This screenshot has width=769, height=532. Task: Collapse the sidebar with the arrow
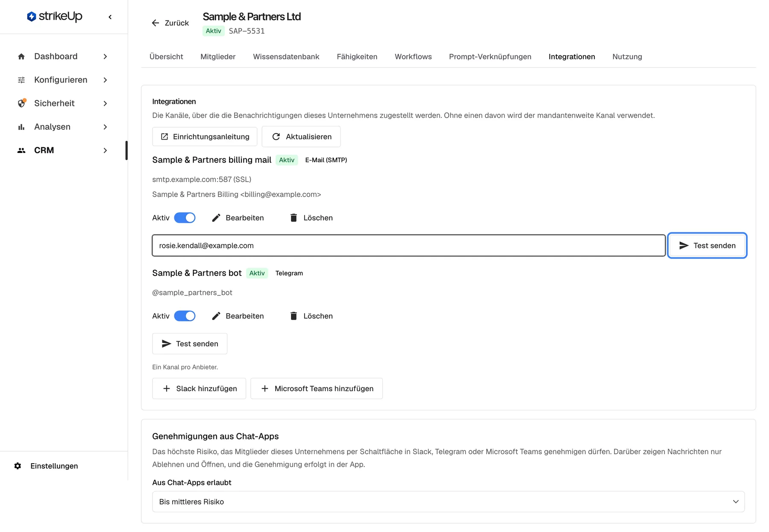(110, 17)
